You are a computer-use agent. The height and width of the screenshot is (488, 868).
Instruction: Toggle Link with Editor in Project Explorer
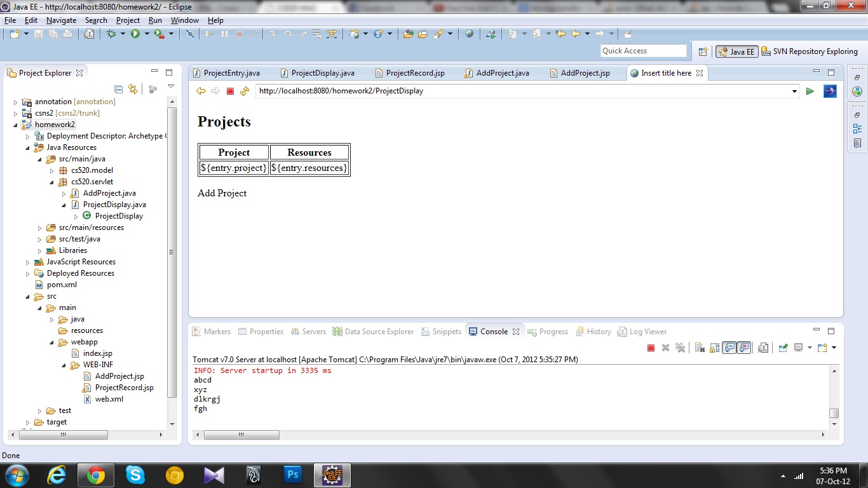coord(132,89)
